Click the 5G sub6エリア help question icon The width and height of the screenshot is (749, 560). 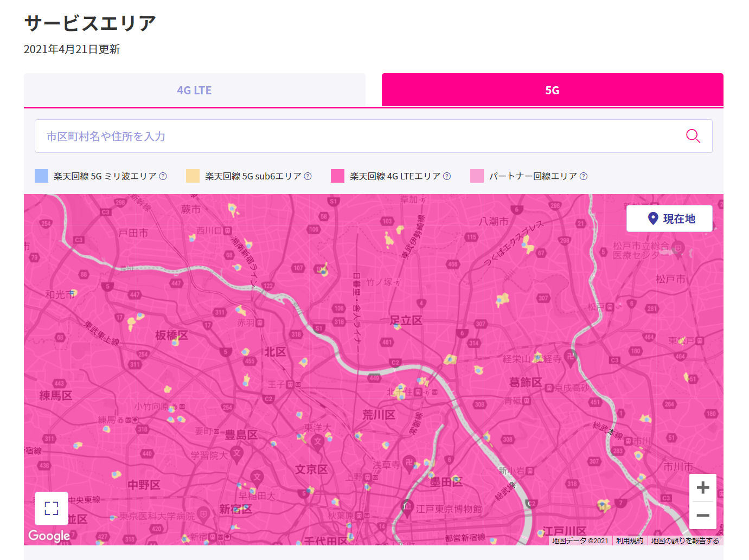tap(308, 176)
